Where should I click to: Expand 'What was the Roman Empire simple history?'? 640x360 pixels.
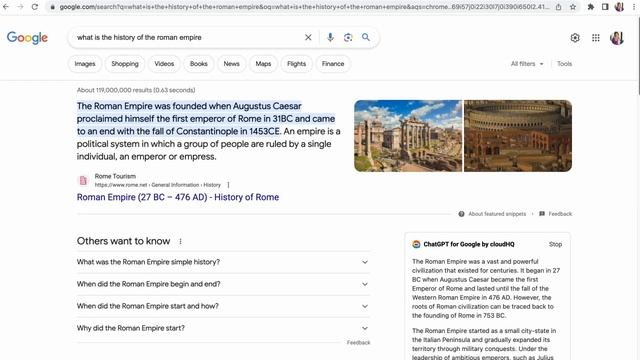click(x=223, y=262)
